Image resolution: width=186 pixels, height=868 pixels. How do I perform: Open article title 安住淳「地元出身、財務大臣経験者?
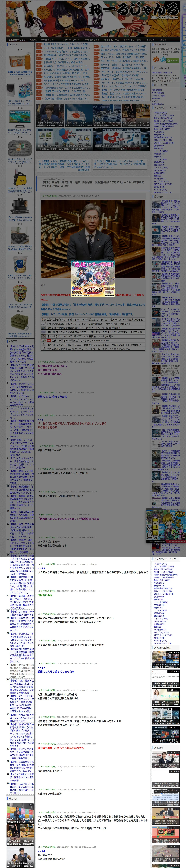click(x=93, y=184)
